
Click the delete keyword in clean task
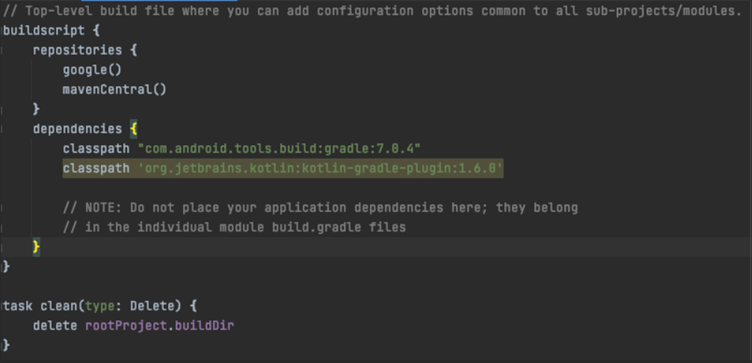[55, 326]
